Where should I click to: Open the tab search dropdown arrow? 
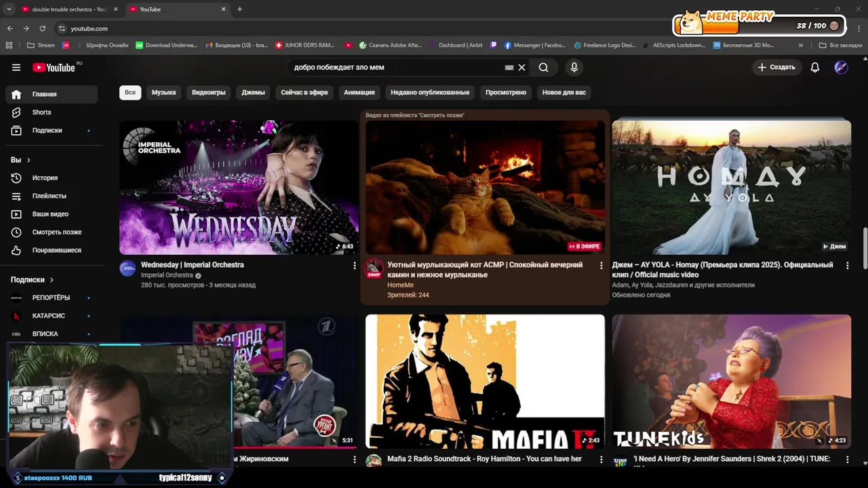pyautogui.click(x=9, y=9)
